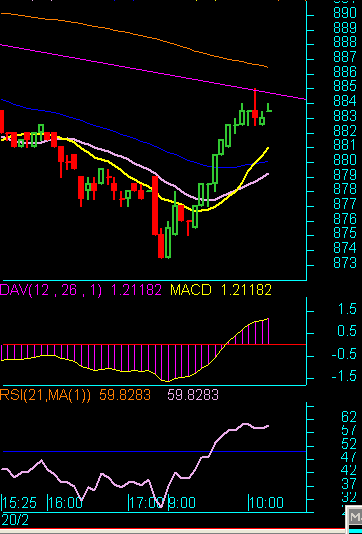Click the 880 price axis label
The height and width of the screenshot is (534, 362).
tap(345, 160)
